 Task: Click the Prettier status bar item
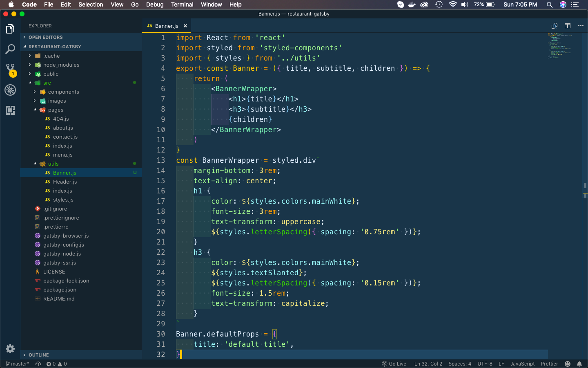pos(549,364)
